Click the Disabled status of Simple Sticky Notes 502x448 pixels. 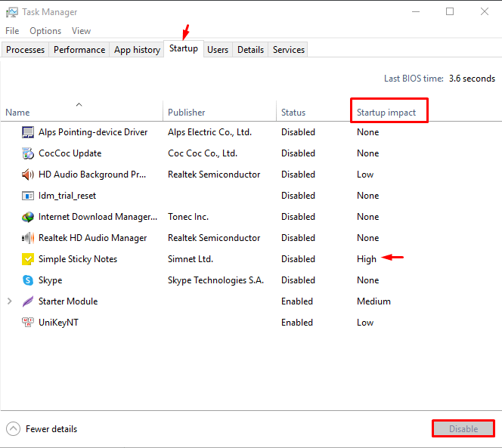(298, 259)
